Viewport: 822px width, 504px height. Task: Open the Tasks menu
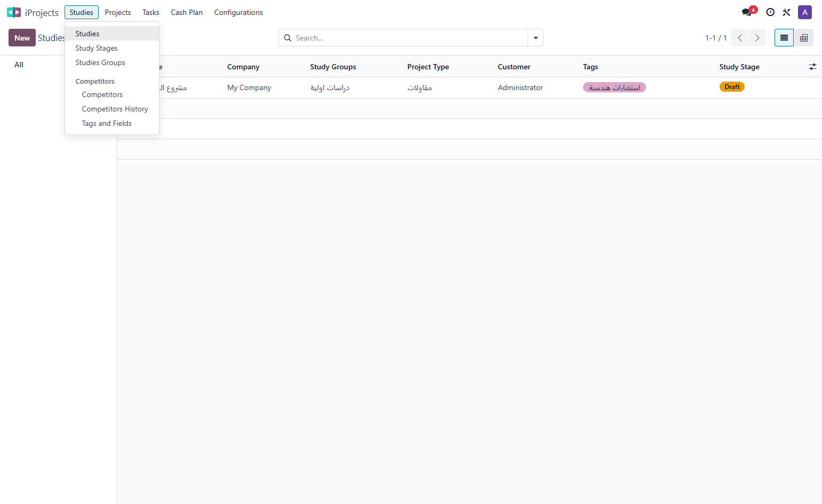tap(151, 12)
